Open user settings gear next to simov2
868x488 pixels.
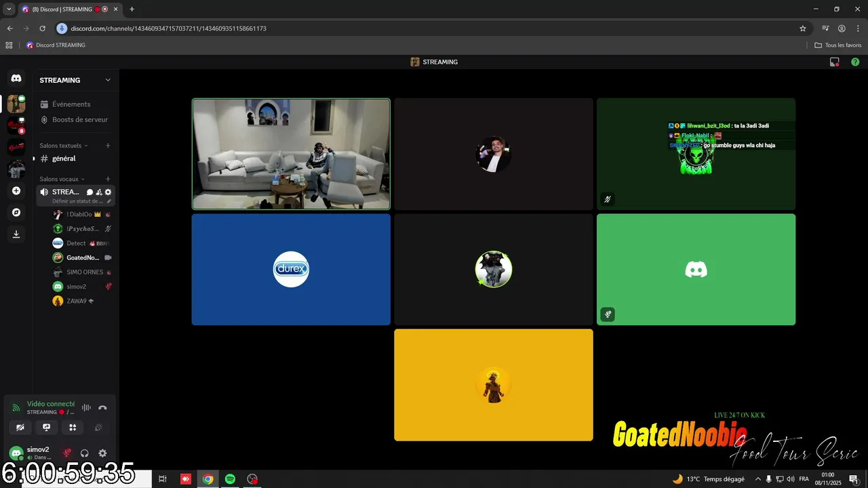[102, 453]
